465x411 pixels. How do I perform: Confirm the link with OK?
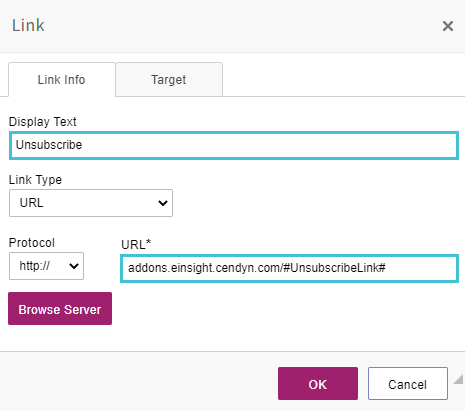tap(318, 384)
